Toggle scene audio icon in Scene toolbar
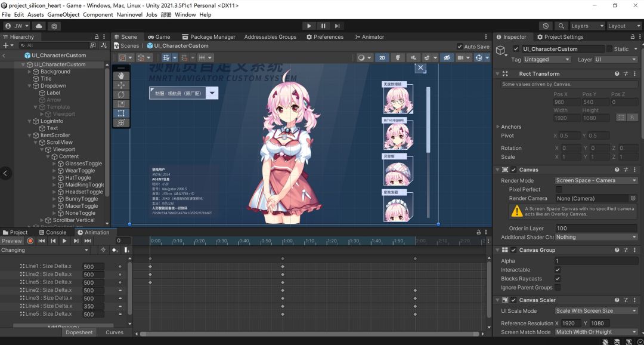This screenshot has height=345, width=644. [413, 58]
